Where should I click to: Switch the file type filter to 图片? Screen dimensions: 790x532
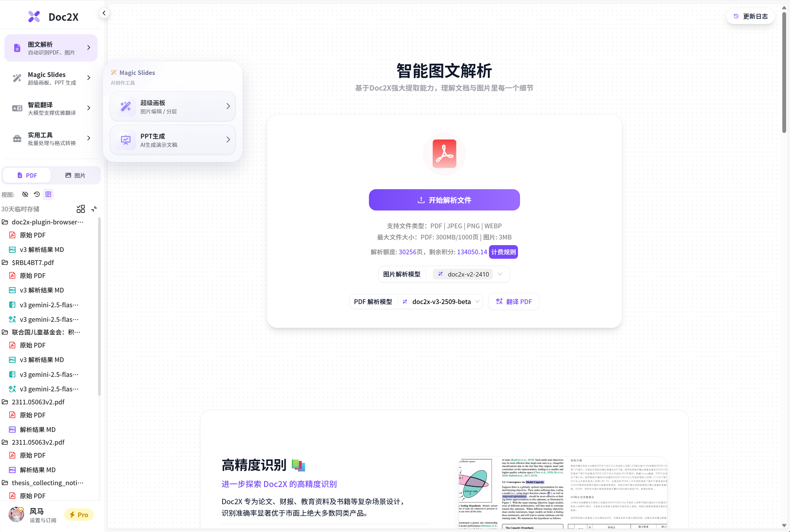pyautogui.click(x=75, y=175)
